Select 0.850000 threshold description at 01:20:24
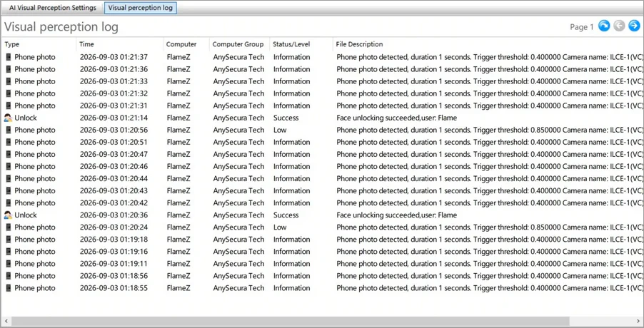Image resolution: width=644 pixels, height=328 pixels. [490, 227]
